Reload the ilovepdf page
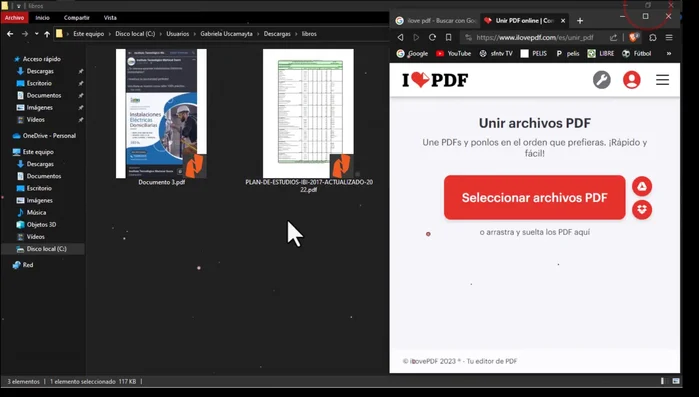The width and height of the screenshot is (699, 397). (432, 37)
